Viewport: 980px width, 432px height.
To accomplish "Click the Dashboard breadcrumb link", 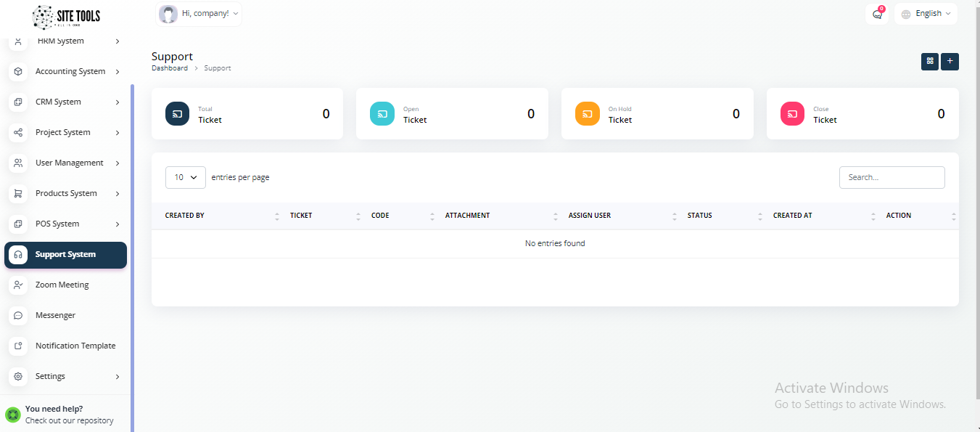I will 169,68.
